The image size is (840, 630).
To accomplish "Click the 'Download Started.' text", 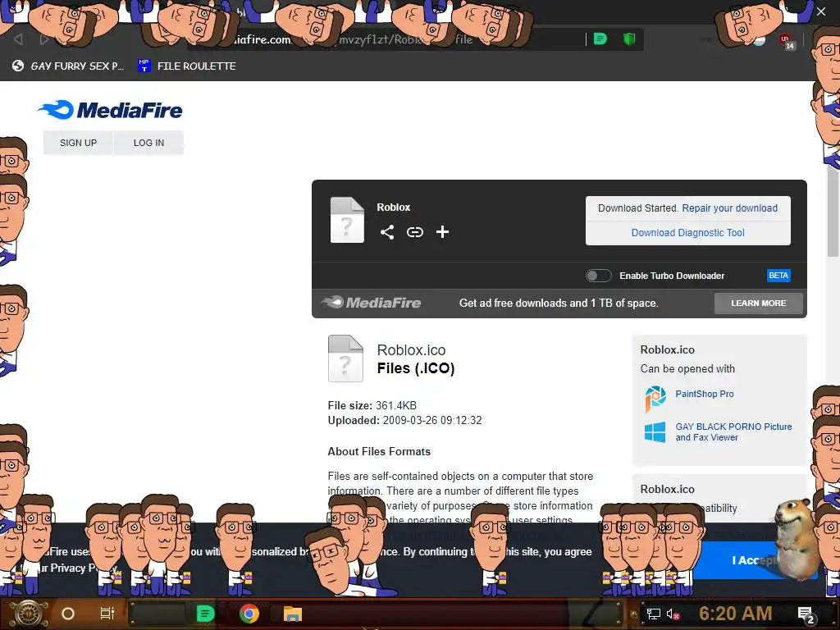I will [638, 208].
